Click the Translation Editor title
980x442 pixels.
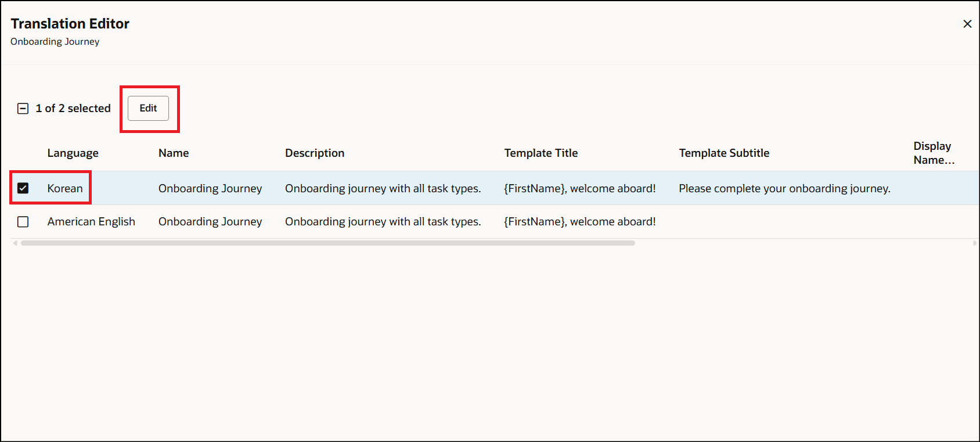point(70,24)
